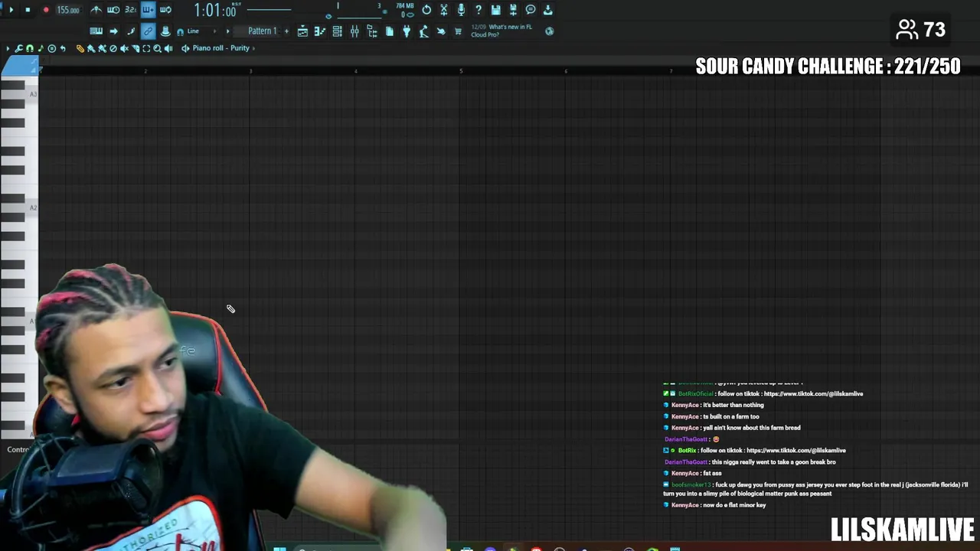Toggle the recording countdown

[131, 10]
